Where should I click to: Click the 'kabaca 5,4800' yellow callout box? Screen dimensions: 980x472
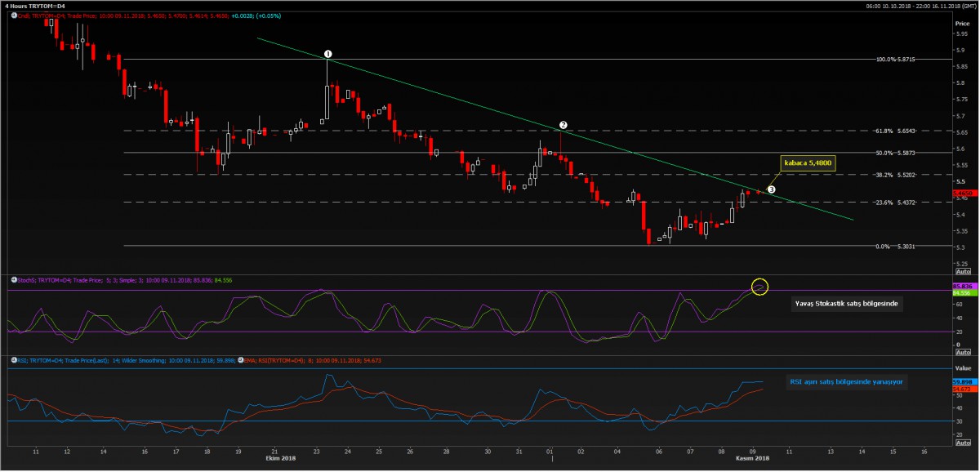(808, 163)
